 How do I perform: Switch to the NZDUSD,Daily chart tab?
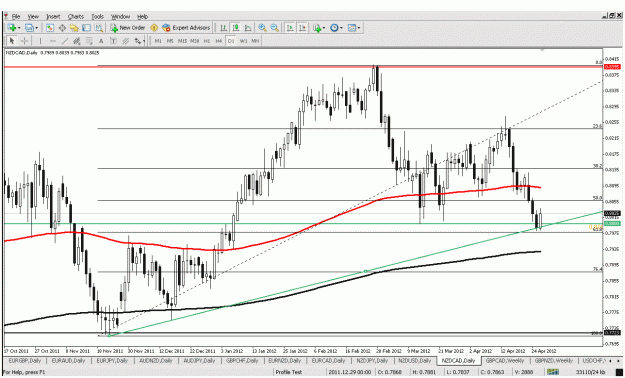415,361
